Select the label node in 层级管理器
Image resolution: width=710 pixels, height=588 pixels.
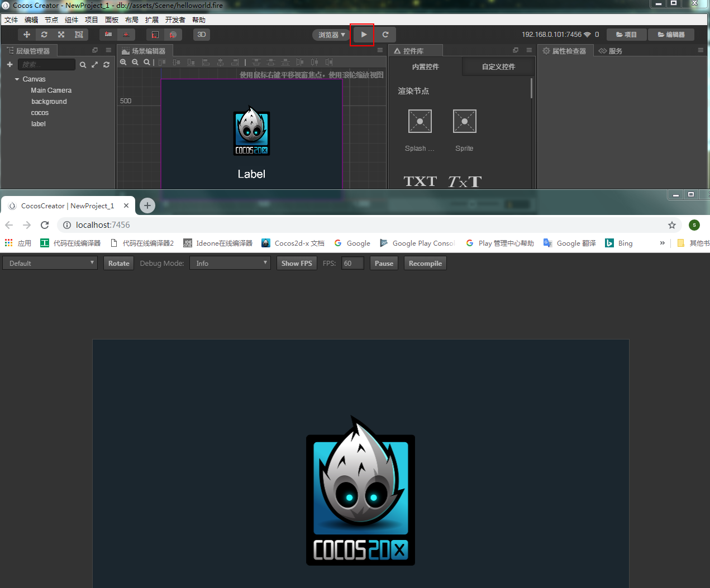click(38, 123)
